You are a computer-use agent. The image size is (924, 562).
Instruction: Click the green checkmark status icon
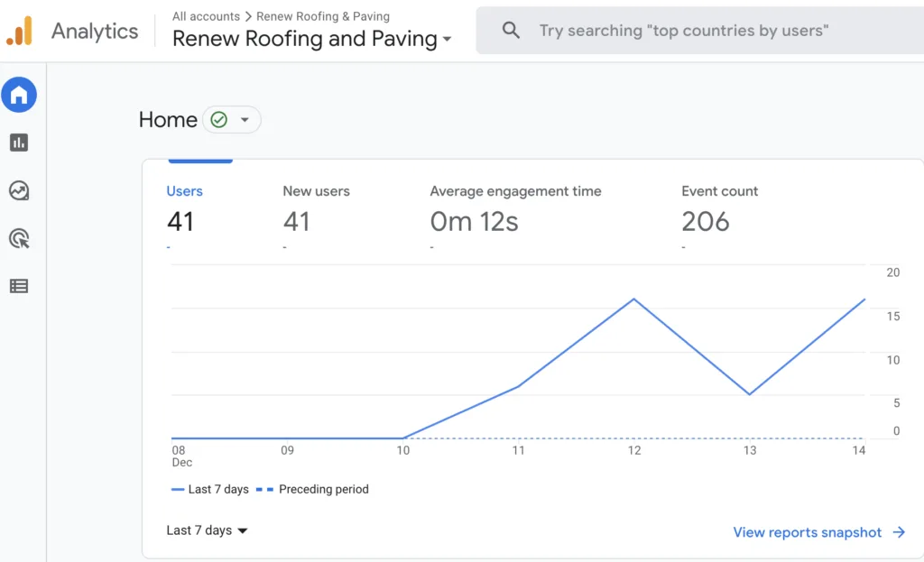[x=218, y=120]
